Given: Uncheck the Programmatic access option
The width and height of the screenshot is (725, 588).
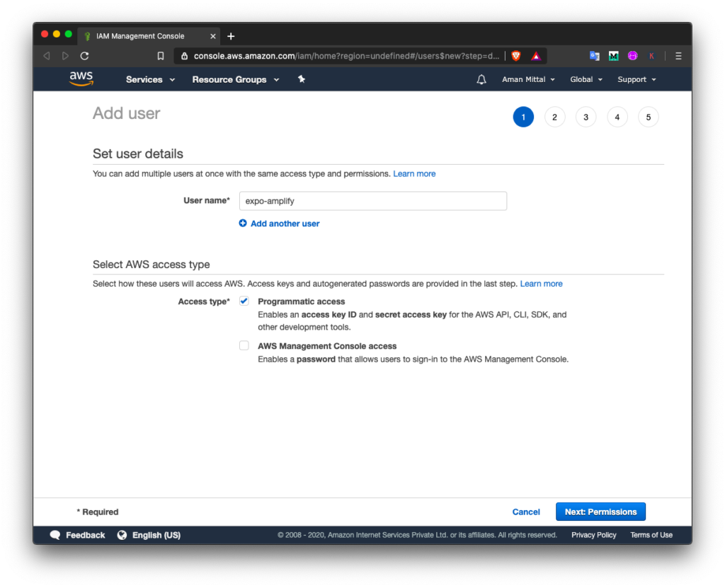Looking at the screenshot, I should pyautogui.click(x=244, y=301).
